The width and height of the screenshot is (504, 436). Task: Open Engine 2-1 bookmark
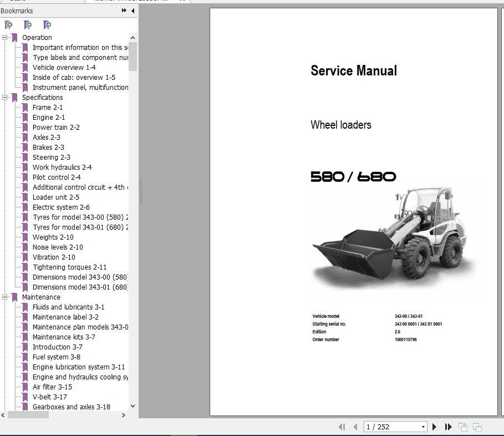[x=49, y=118]
